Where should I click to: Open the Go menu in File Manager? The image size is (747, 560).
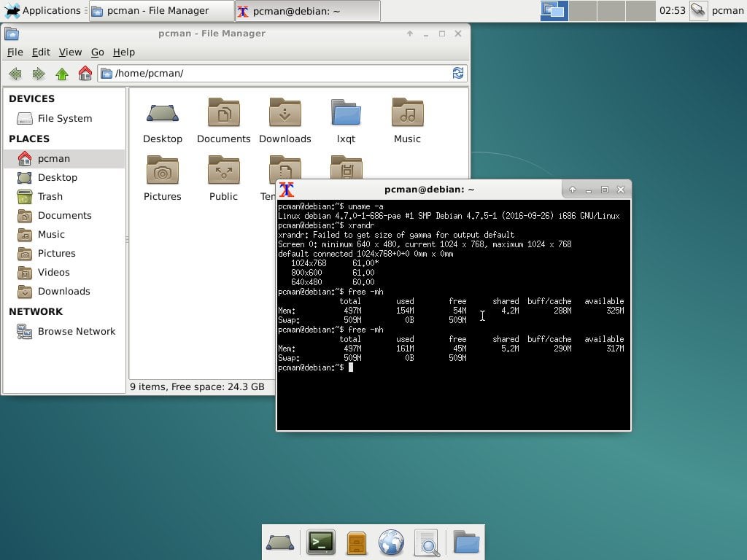click(x=97, y=52)
